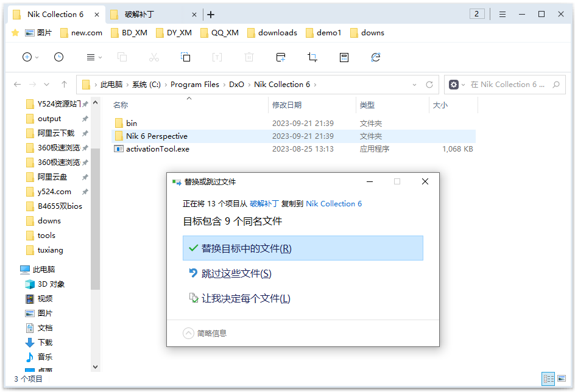Viewport: 575px width, 392px height.
Task: Click the new item plus toolbar icon
Action: pyautogui.click(x=27, y=57)
